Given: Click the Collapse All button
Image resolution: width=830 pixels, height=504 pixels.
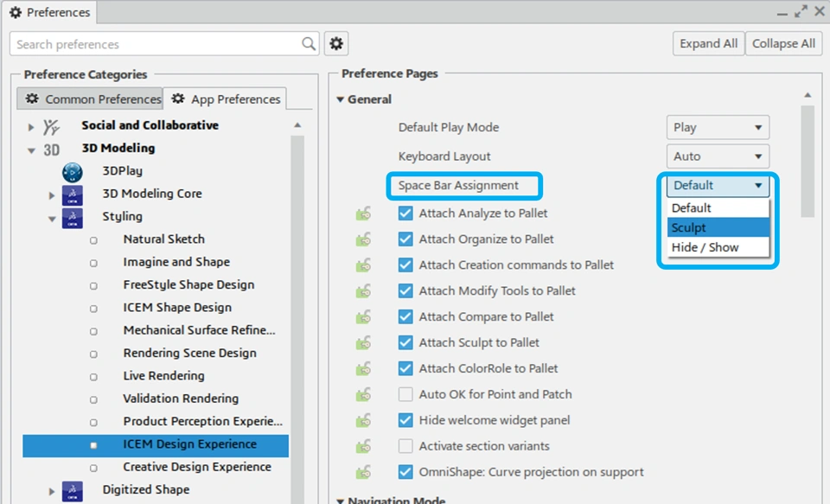Looking at the screenshot, I should click(x=783, y=44).
